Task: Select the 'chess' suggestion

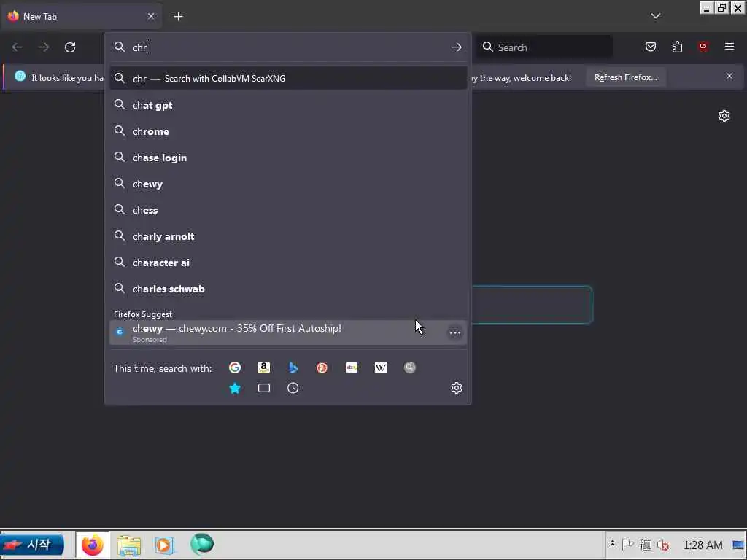Action: point(288,210)
